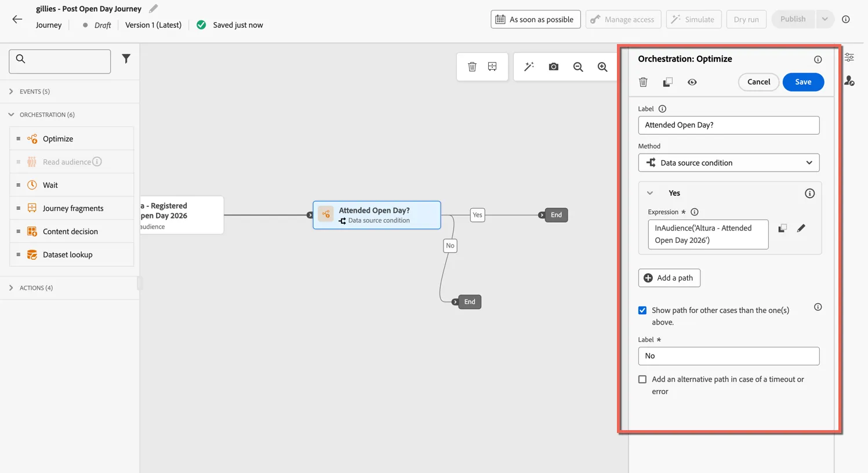Image resolution: width=868 pixels, height=473 pixels.
Task: Click the canvas toolbar icon next to trash
Action: tap(492, 67)
